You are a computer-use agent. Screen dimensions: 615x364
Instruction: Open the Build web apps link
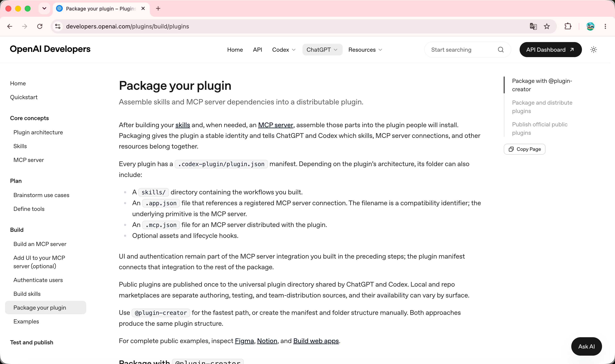pyautogui.click(x=316, y=341)
